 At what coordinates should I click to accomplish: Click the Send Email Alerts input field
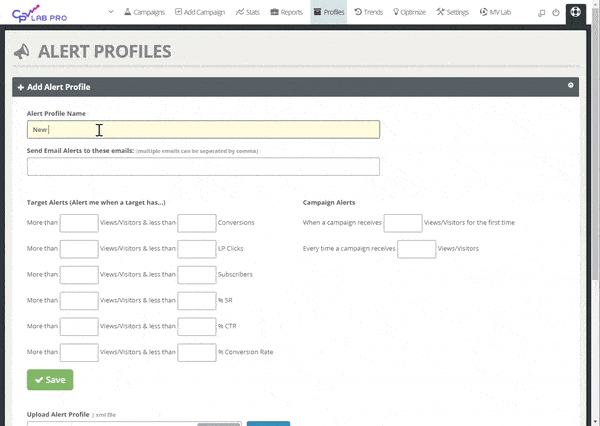tap(203, 166)
